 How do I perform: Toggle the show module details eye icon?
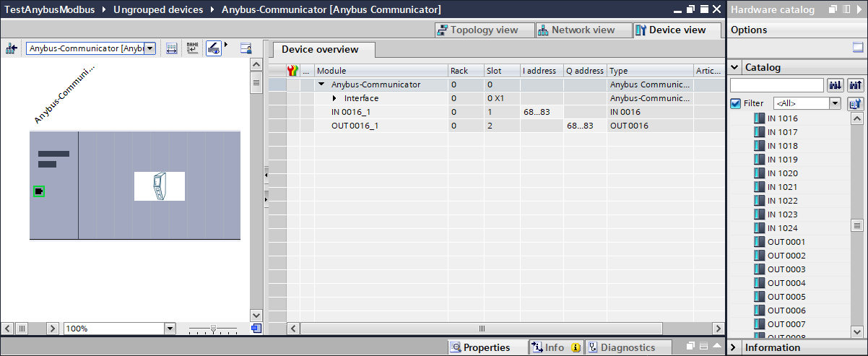click(214, 48)
